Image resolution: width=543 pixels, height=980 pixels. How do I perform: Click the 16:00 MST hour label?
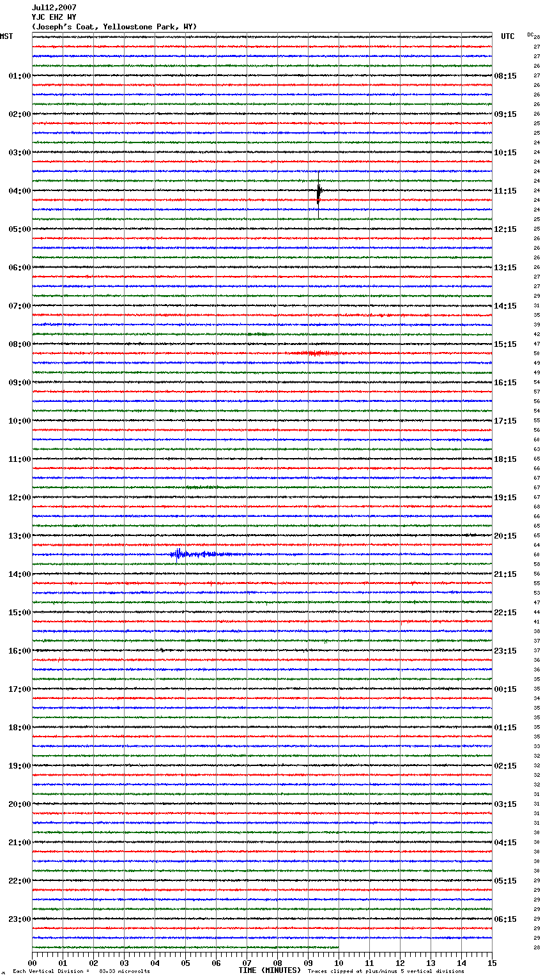tap(19, 651)
